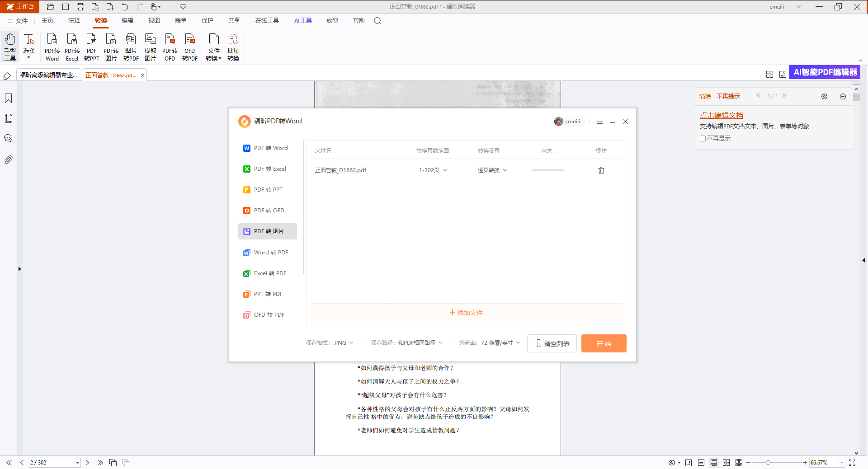868x469 pixels.
Task: Open the bookmark panel in left sidebar
Action: point(8,98)
